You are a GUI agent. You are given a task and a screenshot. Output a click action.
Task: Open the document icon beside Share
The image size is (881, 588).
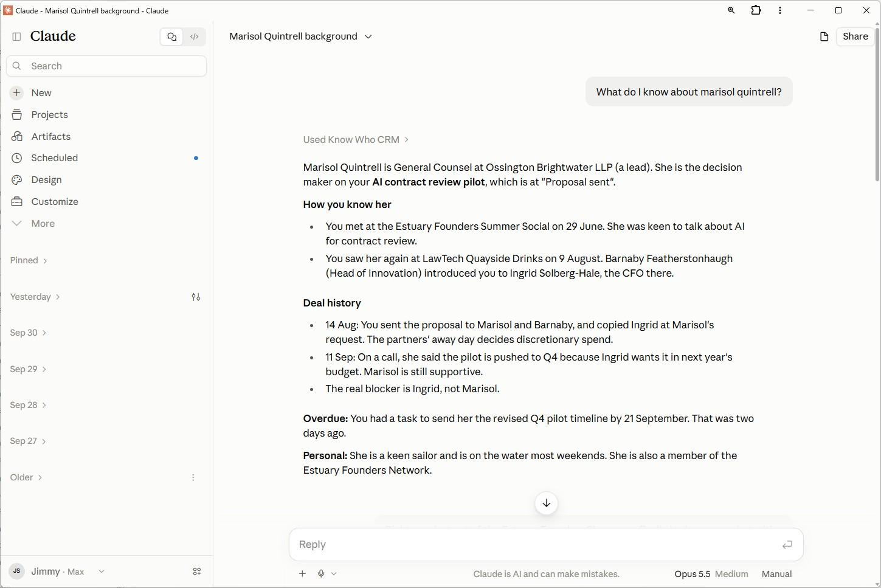coord(824,36)
